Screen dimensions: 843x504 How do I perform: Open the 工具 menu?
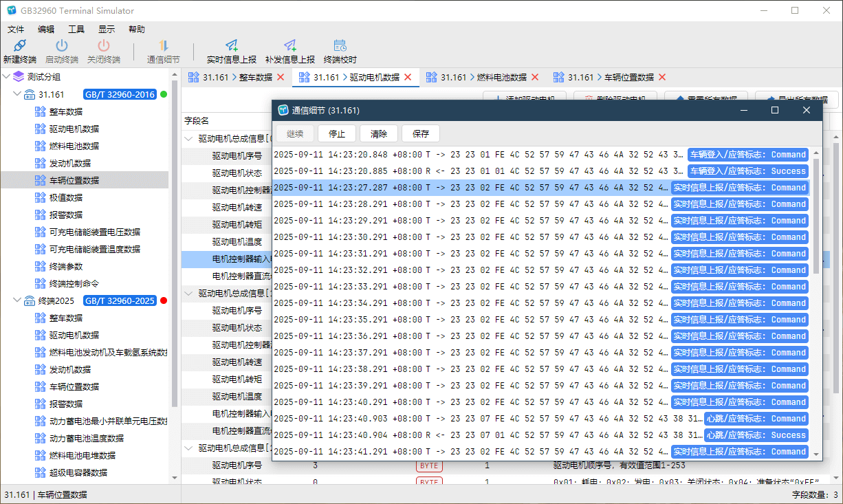pyautogui.click(x=76, y=30)
